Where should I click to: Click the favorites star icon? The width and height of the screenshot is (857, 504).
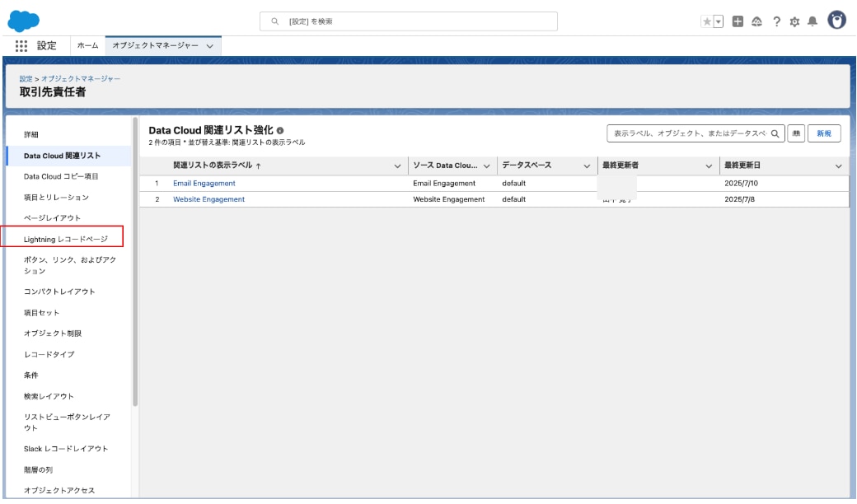coord(706,21)
